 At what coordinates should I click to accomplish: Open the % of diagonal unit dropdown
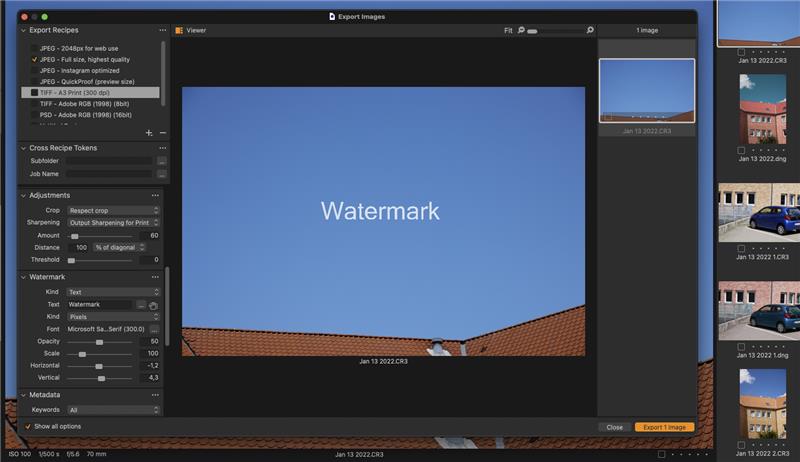119,247
